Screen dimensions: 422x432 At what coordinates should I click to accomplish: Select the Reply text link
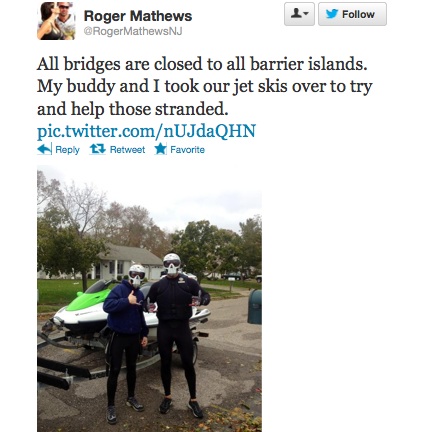click(67, 150)
